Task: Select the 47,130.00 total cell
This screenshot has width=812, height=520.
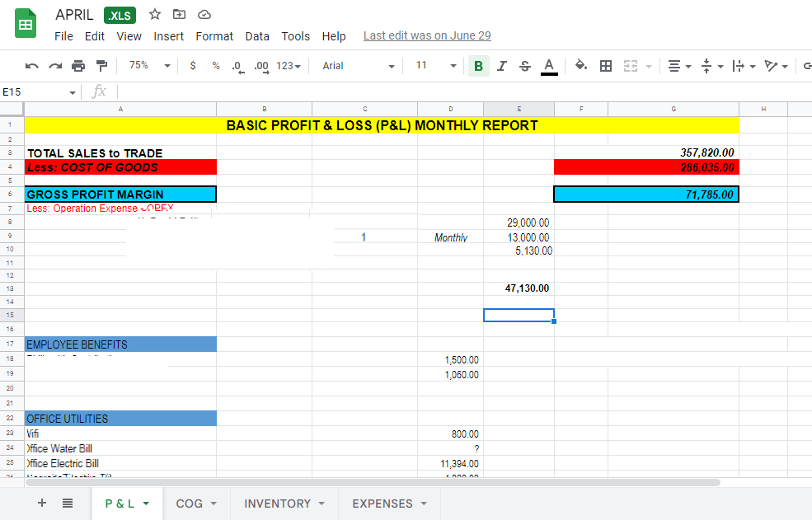Action: (519, 288)
